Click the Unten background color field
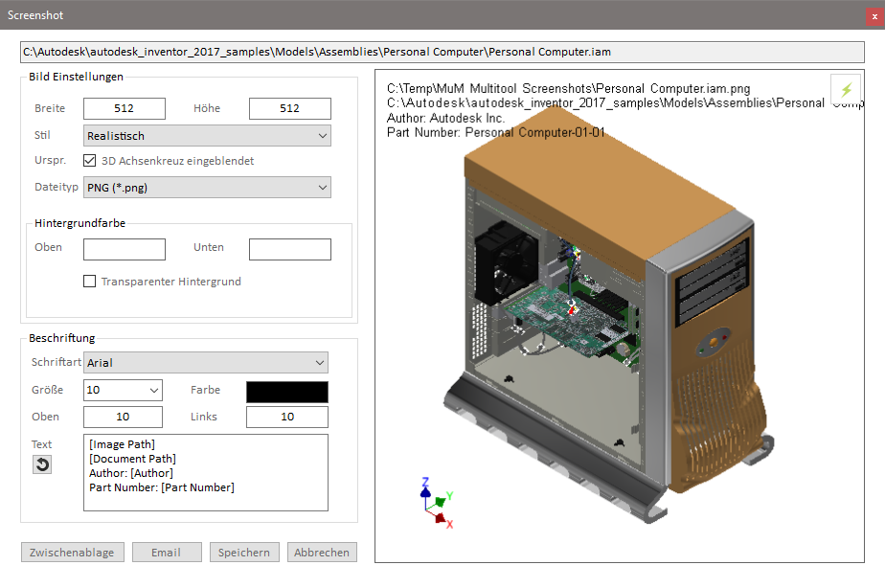885x588 pixels. (x=289, y=249)
